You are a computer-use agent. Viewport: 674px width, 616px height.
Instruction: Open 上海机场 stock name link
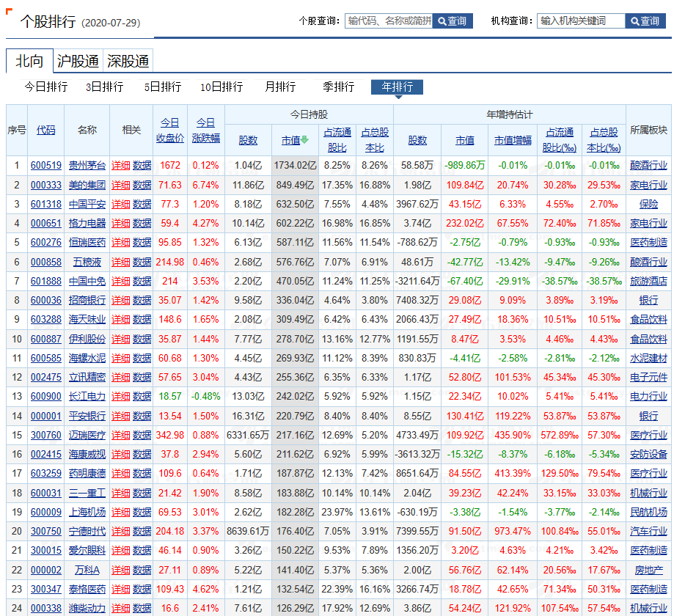tap(87, 512)
